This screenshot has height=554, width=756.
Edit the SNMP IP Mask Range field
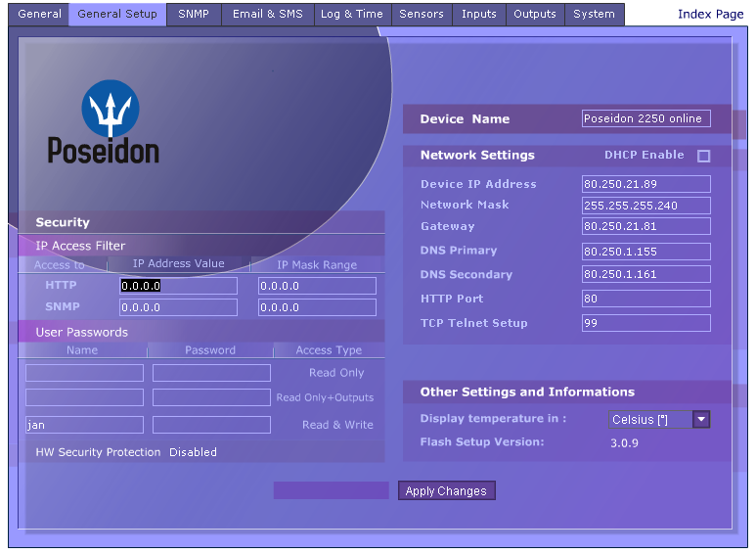[317, 307]
